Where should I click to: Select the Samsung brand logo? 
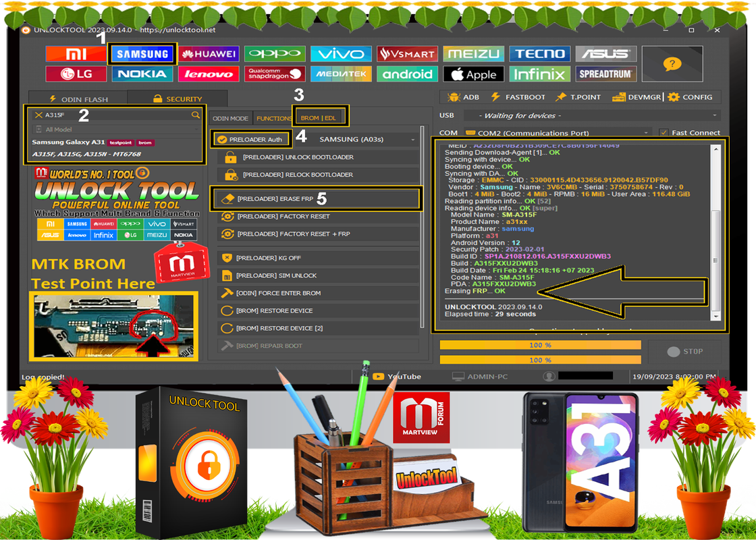click(142, 54)
